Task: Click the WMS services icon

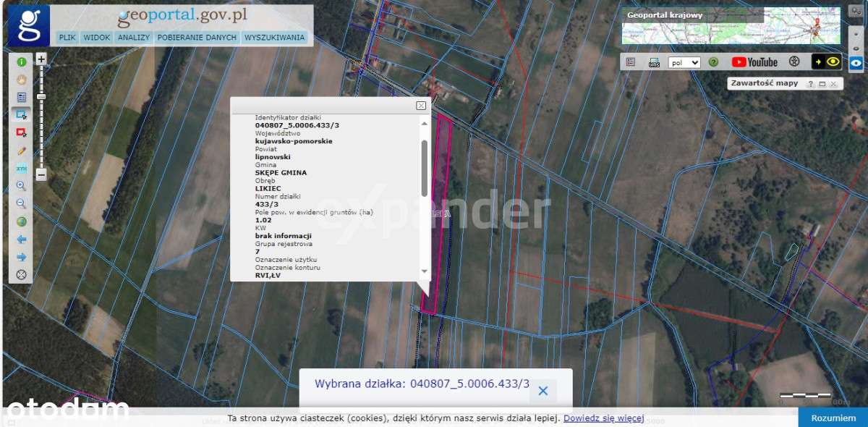Action: pyautogui.click(x=654, y=62)
